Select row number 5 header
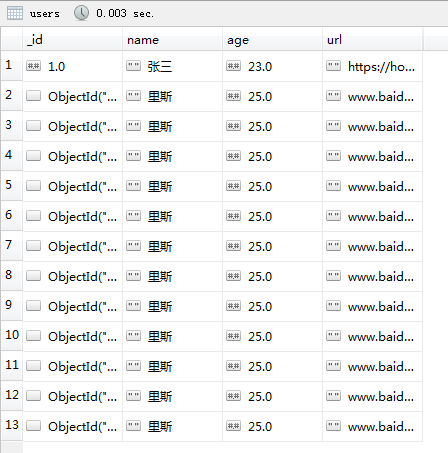The width and height of the screenshot is (448, 453). pos(11,186)
